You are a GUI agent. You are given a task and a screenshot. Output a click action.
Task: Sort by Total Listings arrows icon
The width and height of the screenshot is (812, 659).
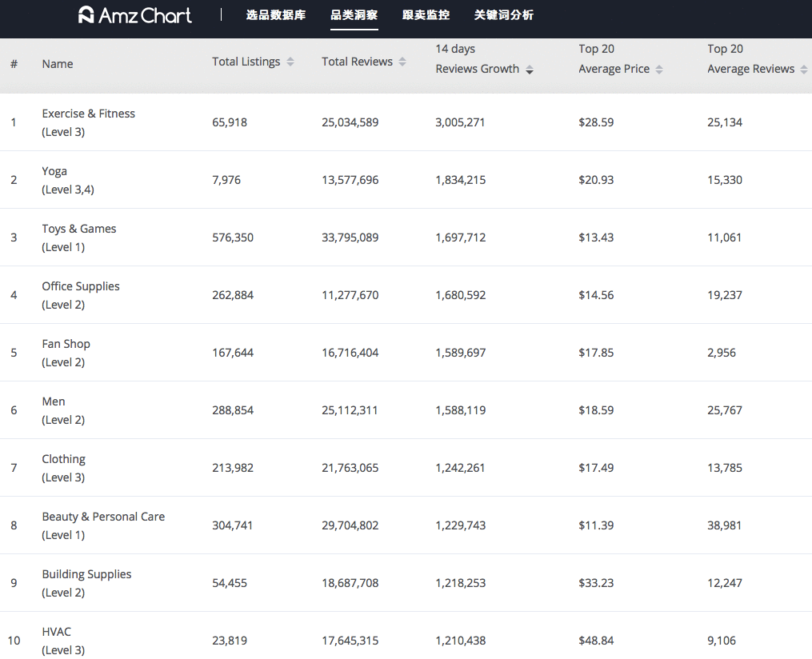tap(290, 62)
